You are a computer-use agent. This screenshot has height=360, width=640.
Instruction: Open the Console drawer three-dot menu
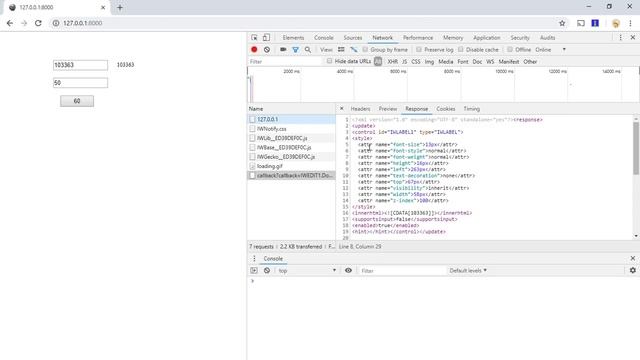pos(254,258)
